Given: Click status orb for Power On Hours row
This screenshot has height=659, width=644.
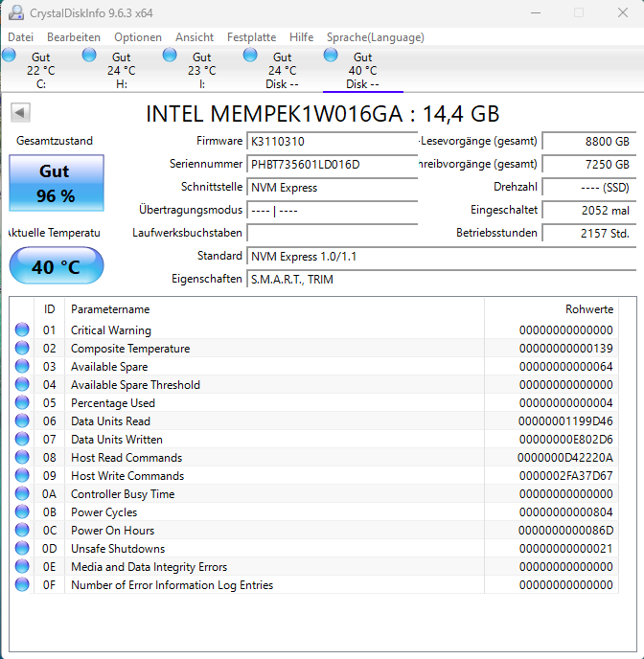Looking at the screenshot, I should 22,530.
